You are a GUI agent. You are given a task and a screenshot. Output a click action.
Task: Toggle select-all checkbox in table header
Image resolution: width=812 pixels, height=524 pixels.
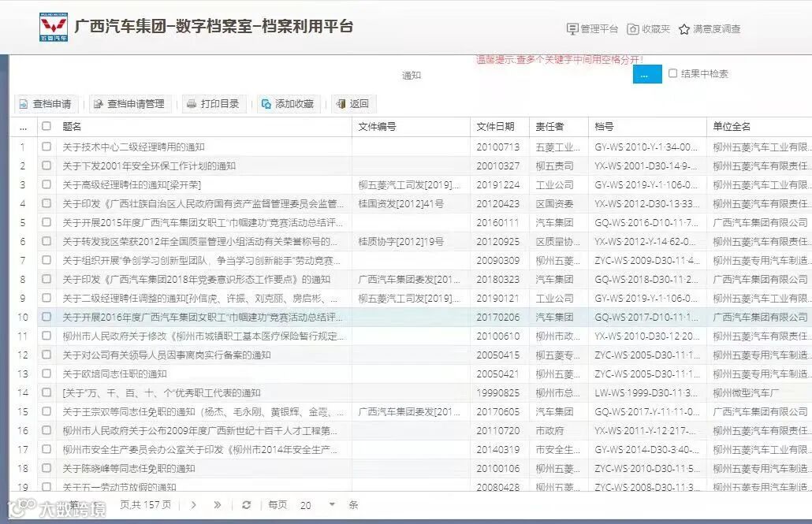46,126
